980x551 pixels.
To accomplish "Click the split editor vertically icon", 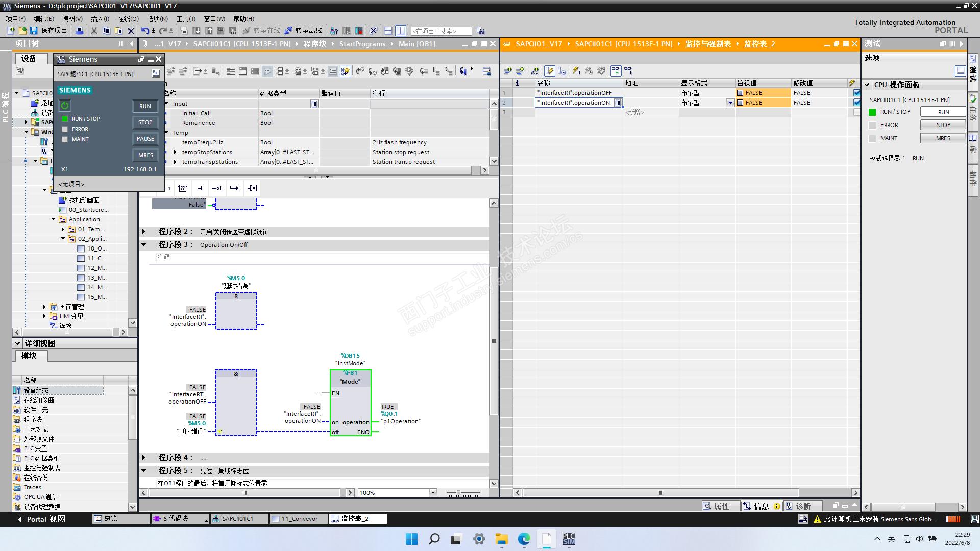I will (x=401, y=31).
